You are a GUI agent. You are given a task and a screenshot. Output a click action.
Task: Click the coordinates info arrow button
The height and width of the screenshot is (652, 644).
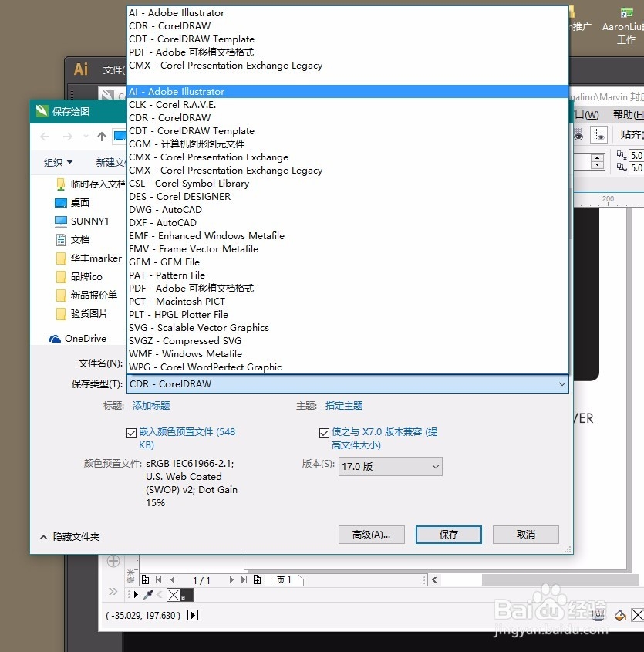pyautogui.click(x=193, y=615)
